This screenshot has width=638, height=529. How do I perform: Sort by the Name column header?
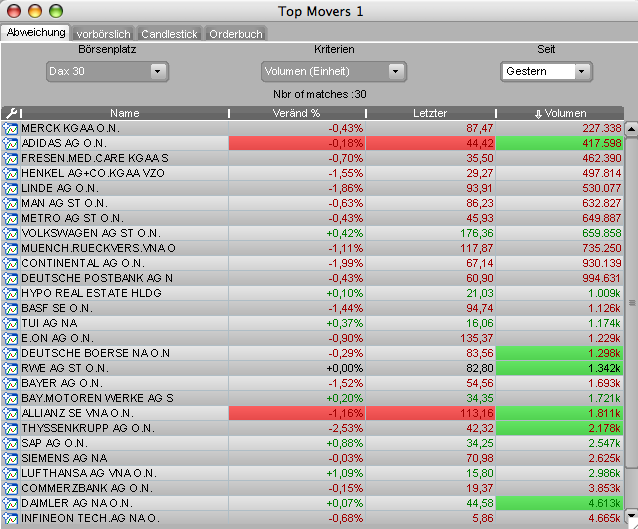point(125,113)
